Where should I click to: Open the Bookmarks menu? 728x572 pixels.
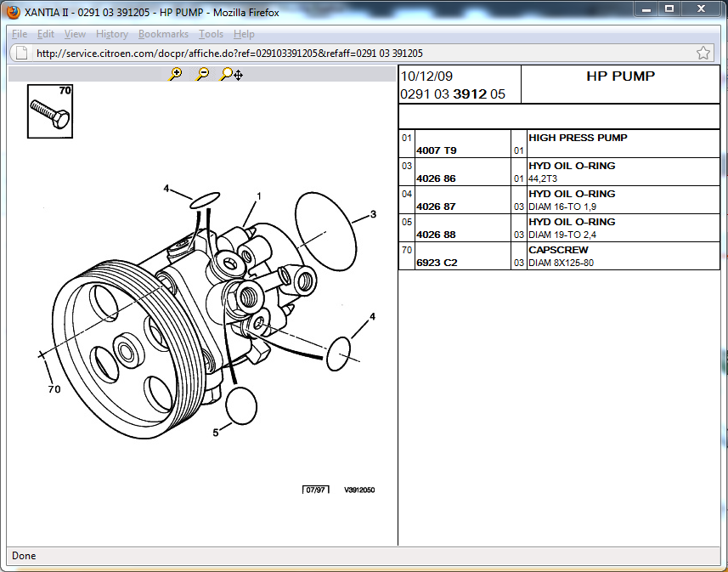coord(163,34)
